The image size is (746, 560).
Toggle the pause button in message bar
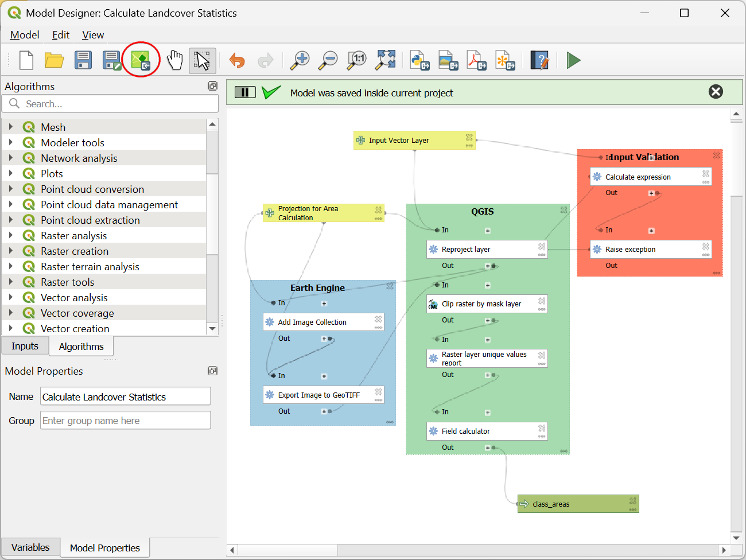[245, 92]
